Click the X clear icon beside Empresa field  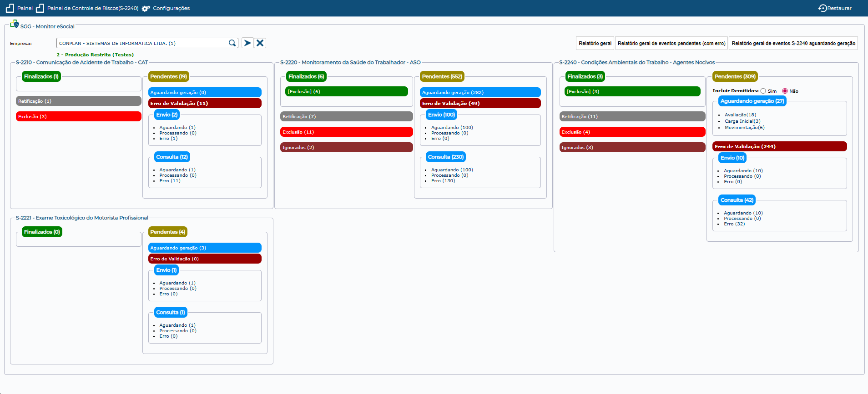click(x=260, y=43)
